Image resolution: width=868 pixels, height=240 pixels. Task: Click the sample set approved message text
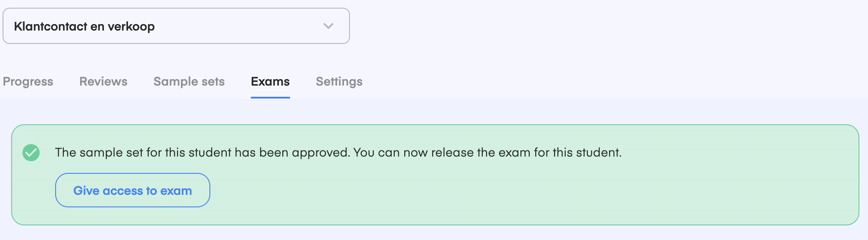click(338, 153)
